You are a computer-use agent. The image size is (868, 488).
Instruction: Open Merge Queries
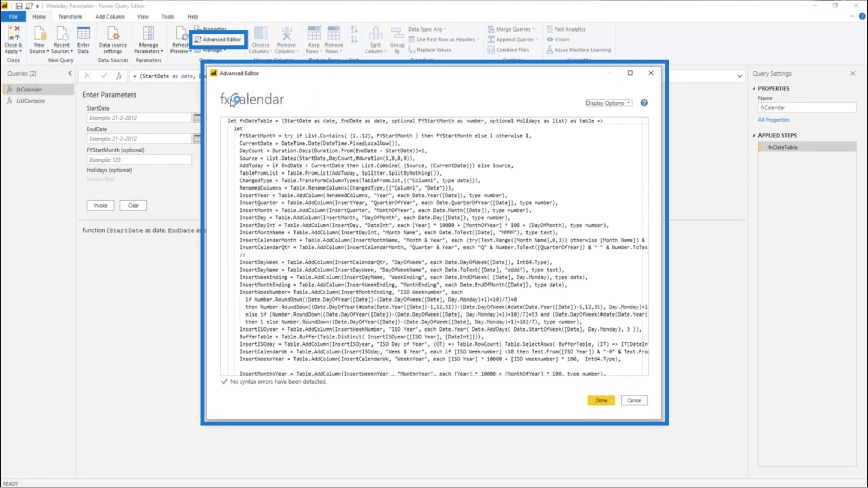pos(511,29)
